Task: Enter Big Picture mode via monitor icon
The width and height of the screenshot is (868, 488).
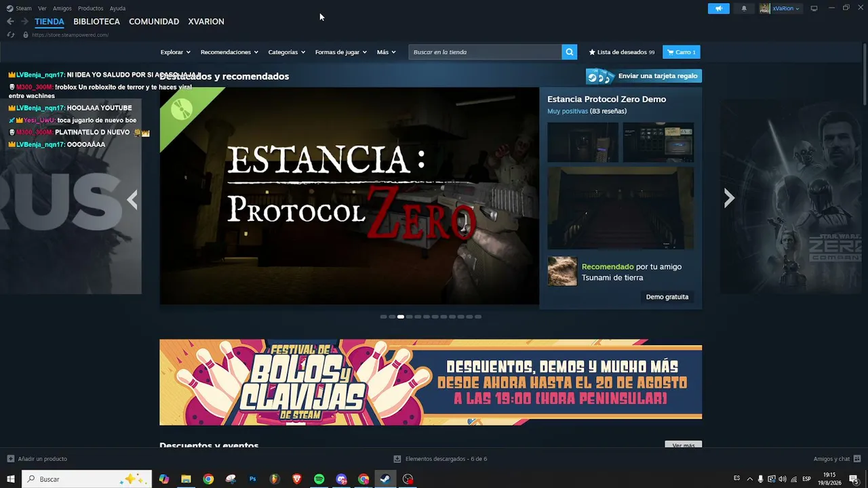Action: (814, 8)
